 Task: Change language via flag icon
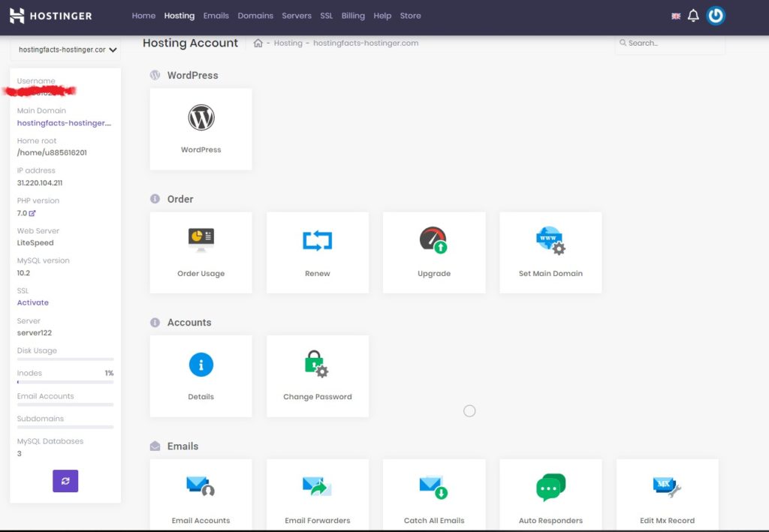pyautogui.click(x=676, y=17)
